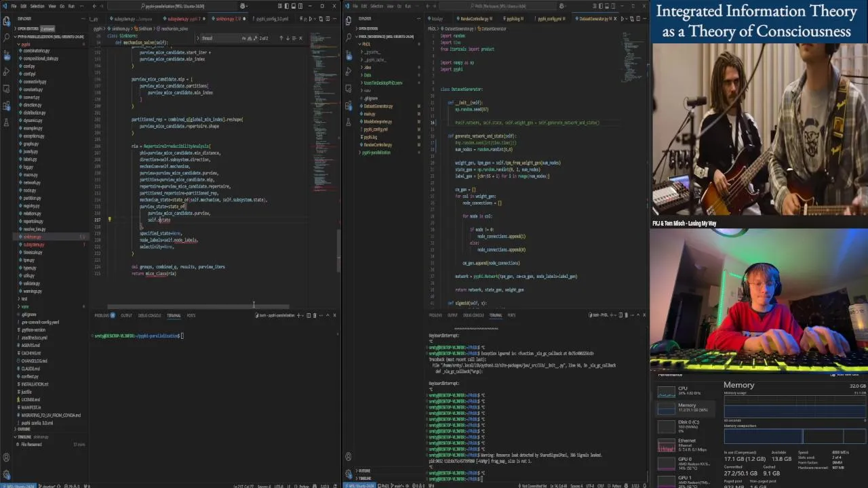Toggle Match Case in find widget

click(x=243, y=38)
